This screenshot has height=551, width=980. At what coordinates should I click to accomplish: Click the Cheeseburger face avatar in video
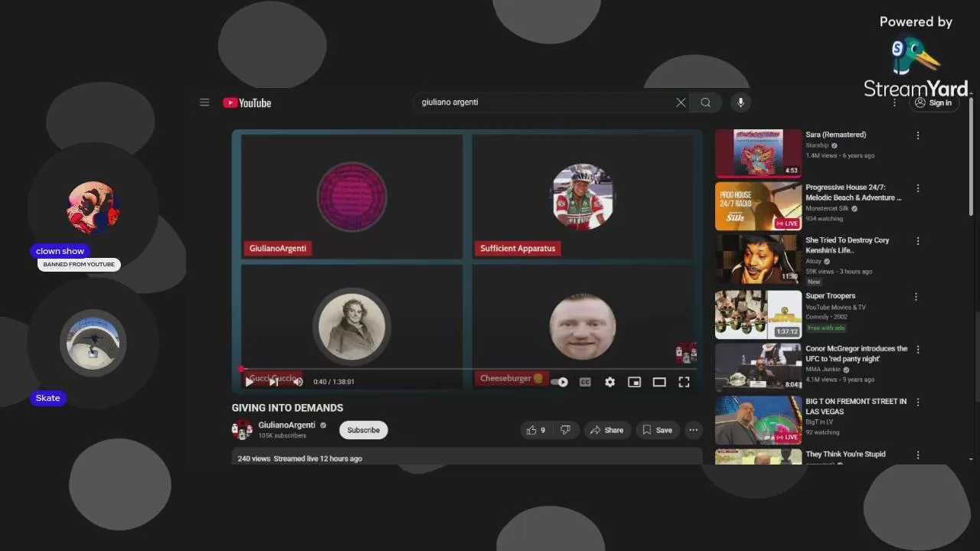tap(583, 328)
